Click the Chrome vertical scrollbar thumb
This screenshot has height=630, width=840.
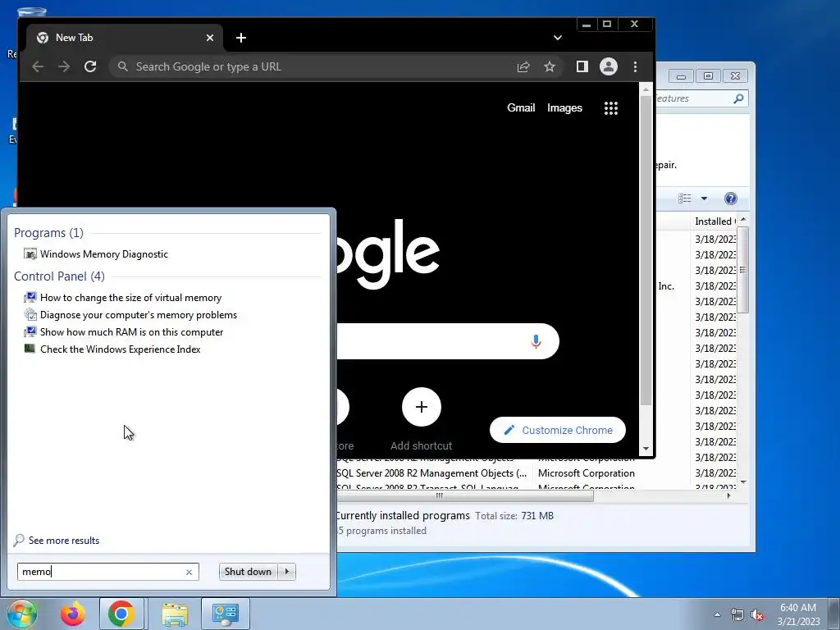click(646, 251)
